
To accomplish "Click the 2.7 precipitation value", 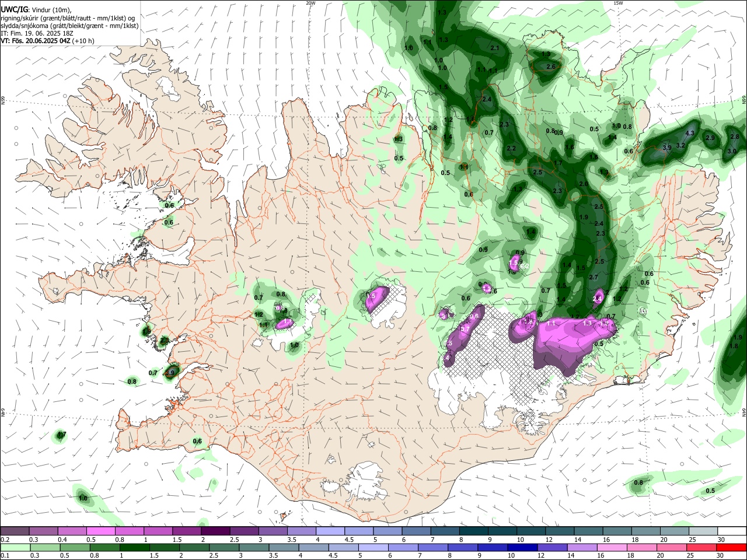I will pyautogui.click(x=594, y=277).
